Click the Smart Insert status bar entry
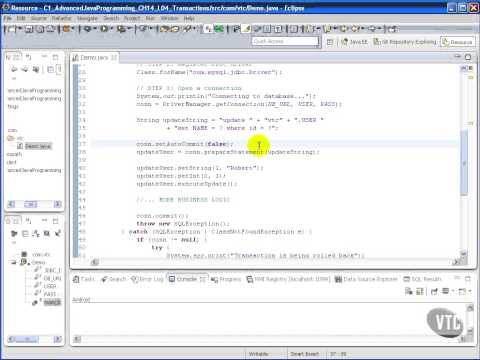480x360 pixels. click(x=305, y=354)
